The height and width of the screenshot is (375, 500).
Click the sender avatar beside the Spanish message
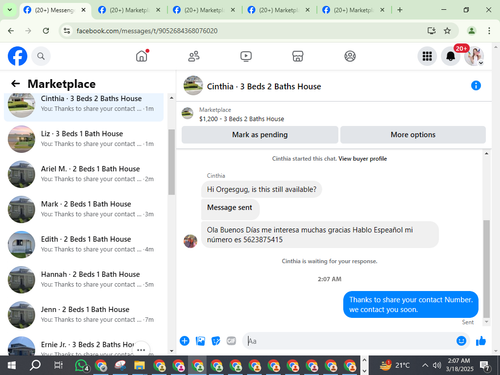click(190, 241)
